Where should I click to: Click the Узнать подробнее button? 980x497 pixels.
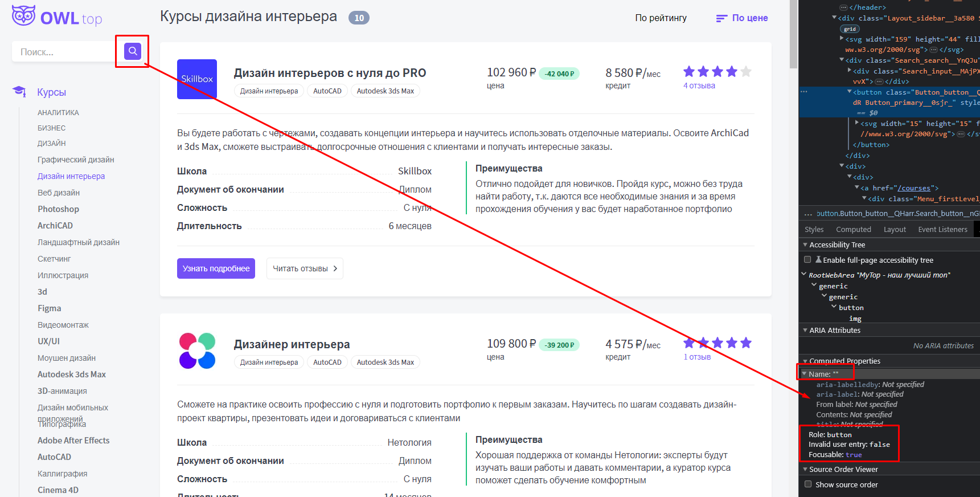216,268
